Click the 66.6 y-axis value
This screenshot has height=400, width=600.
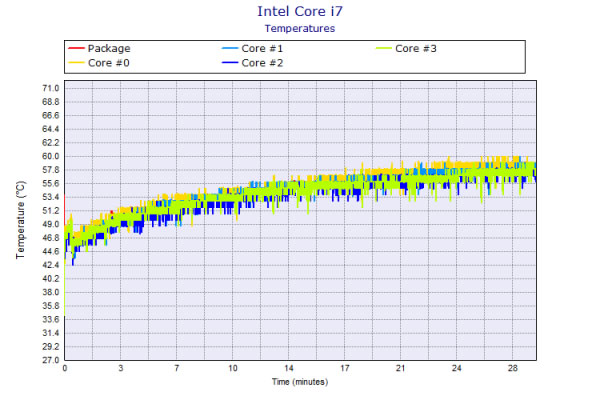tap(51, 116)
